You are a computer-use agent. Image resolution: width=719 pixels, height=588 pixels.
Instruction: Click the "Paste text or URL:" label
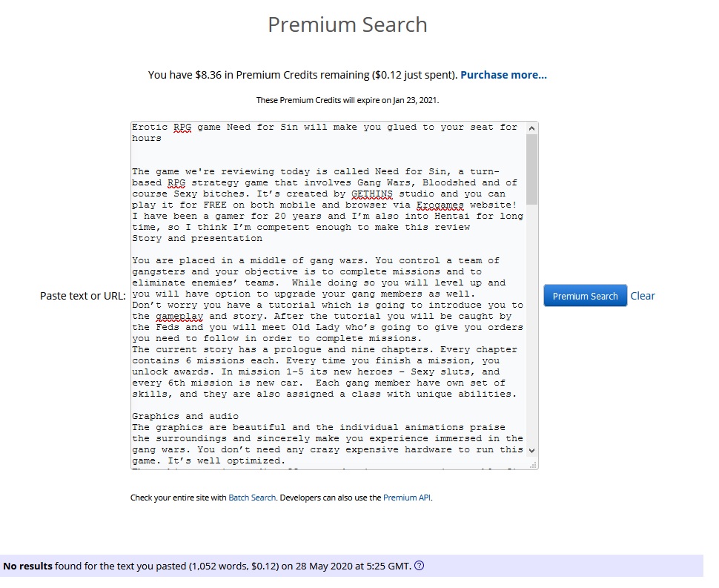click(x=82, y=296)
